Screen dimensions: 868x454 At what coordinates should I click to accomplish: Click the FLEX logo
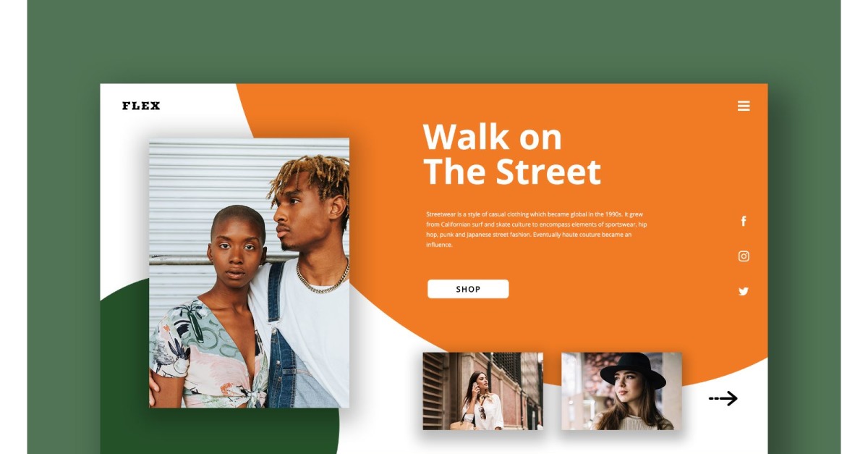(x=141, y=106)
